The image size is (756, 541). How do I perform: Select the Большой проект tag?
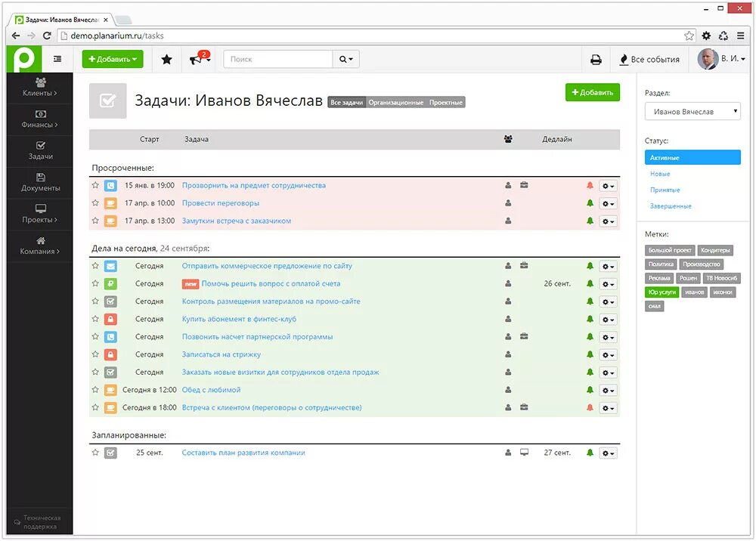(670, 250)
